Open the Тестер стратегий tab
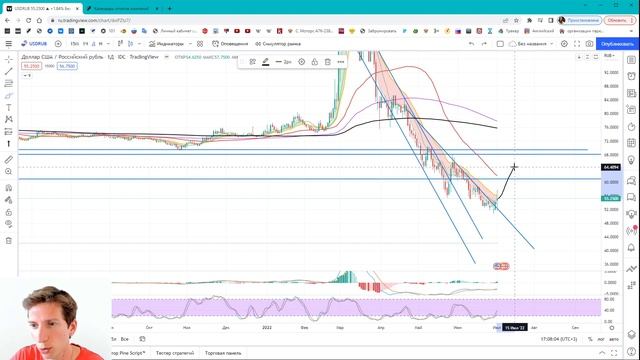 pos(175,353)
